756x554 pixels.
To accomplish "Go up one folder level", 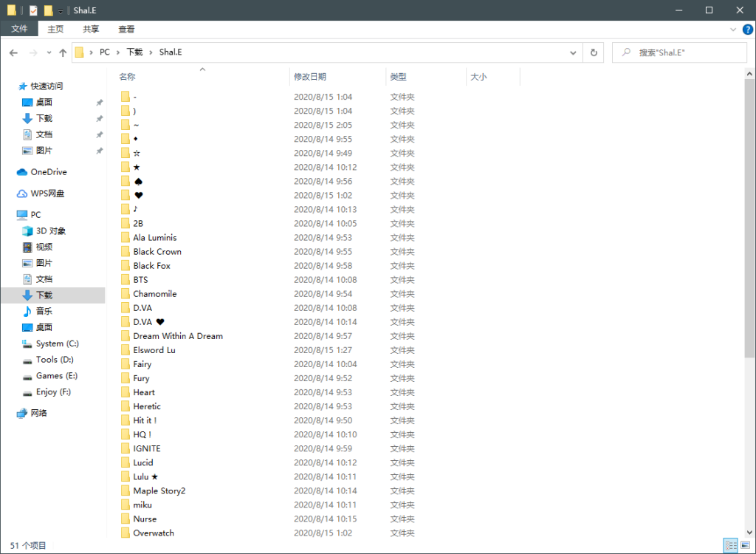I will 63,52.
